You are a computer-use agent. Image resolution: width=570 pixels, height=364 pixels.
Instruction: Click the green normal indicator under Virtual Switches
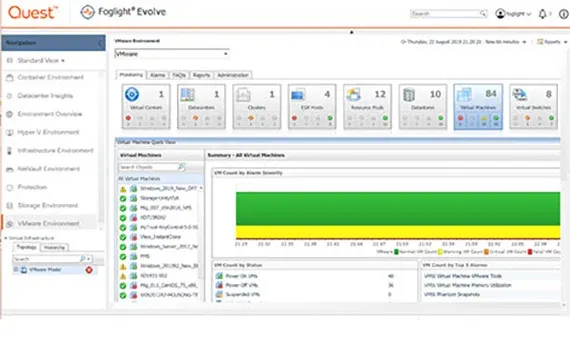[551, 118]
